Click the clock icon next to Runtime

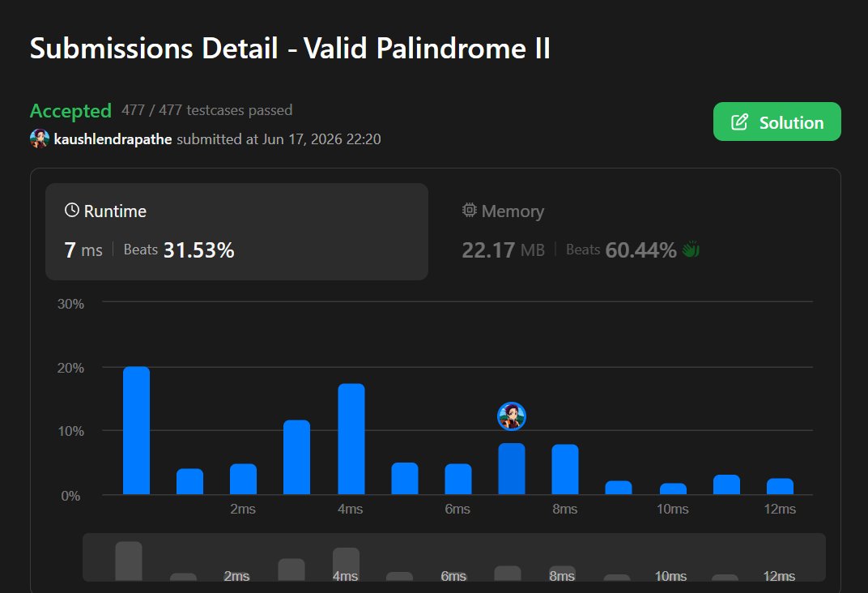(72, 210)
